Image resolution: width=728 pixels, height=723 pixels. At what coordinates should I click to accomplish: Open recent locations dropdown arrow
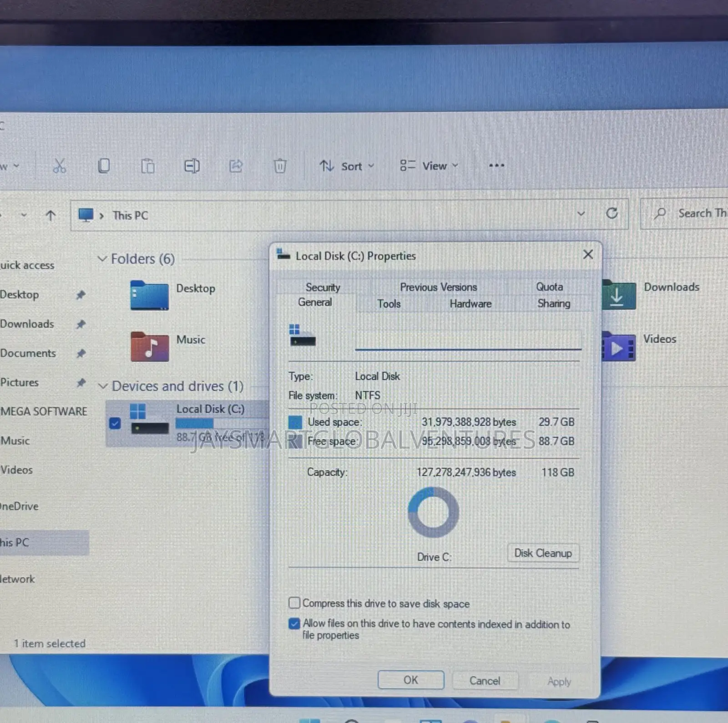24,216
